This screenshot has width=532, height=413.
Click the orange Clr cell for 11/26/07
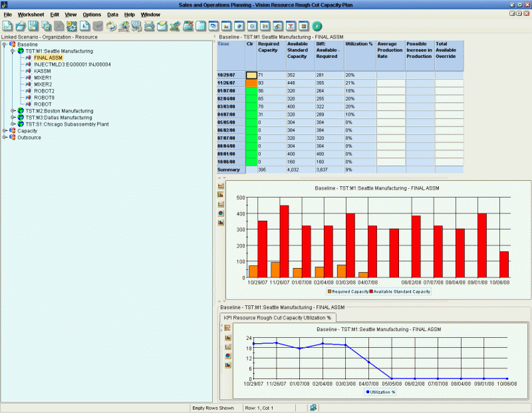[251, 83]
